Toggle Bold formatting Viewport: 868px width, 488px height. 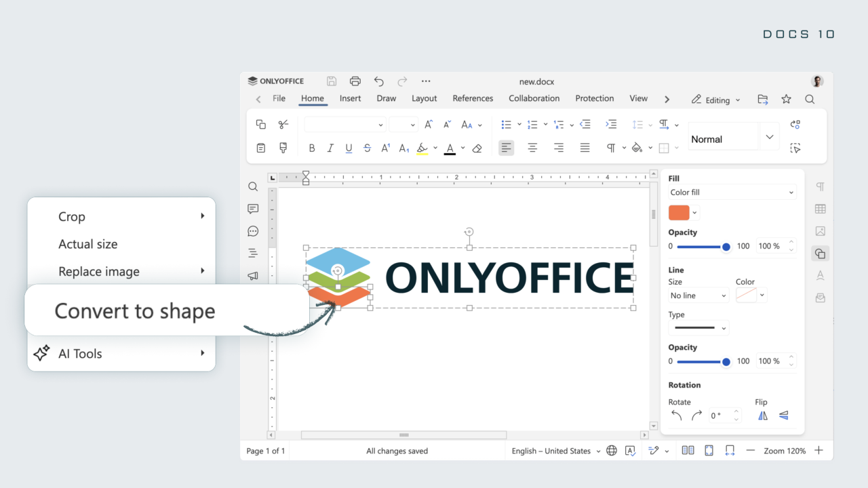pyautogui.click(x=312, y=148)
